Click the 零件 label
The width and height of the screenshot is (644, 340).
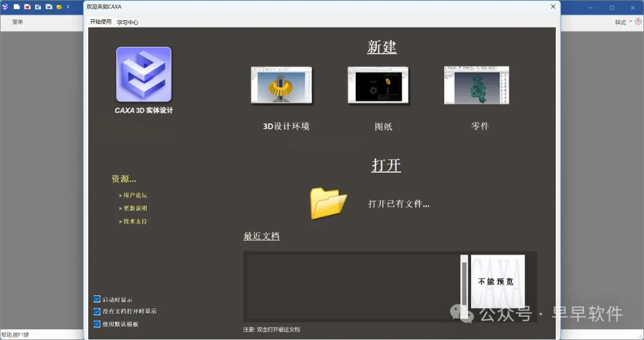(x=479, y=126)
